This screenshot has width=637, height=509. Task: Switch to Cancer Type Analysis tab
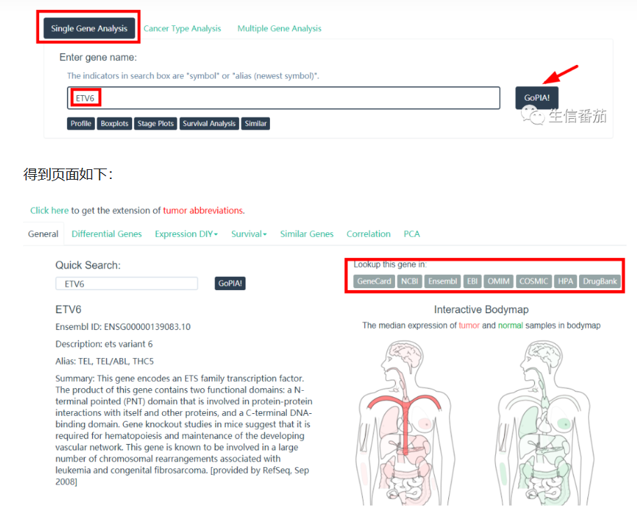182,28
